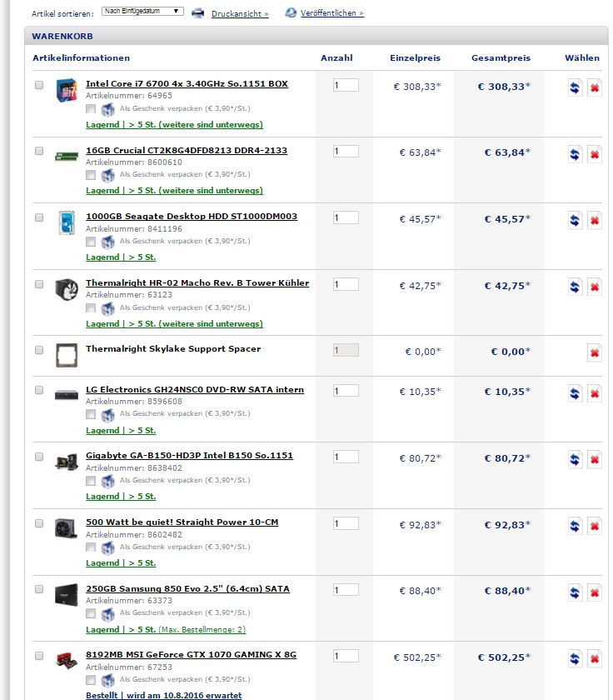Click quantity field for MSI GTX 1070
Viewport: 613px width, 700px height.
[346, 657]
